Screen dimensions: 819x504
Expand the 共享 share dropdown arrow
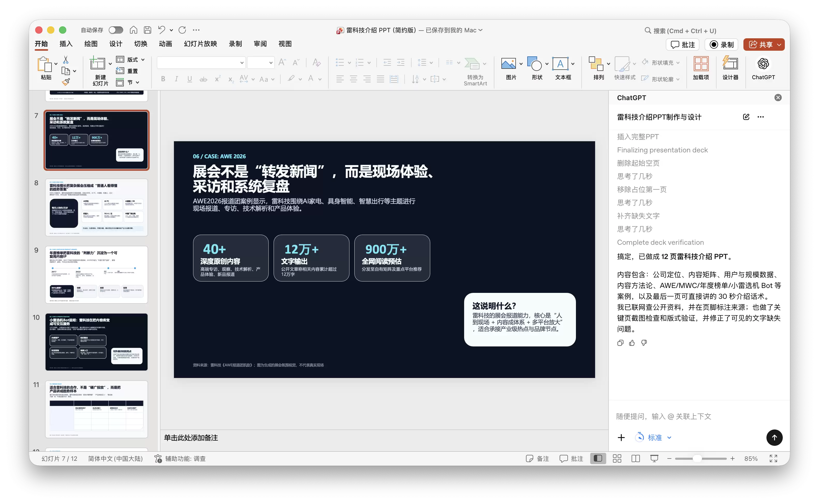click(x=779, y=44)
